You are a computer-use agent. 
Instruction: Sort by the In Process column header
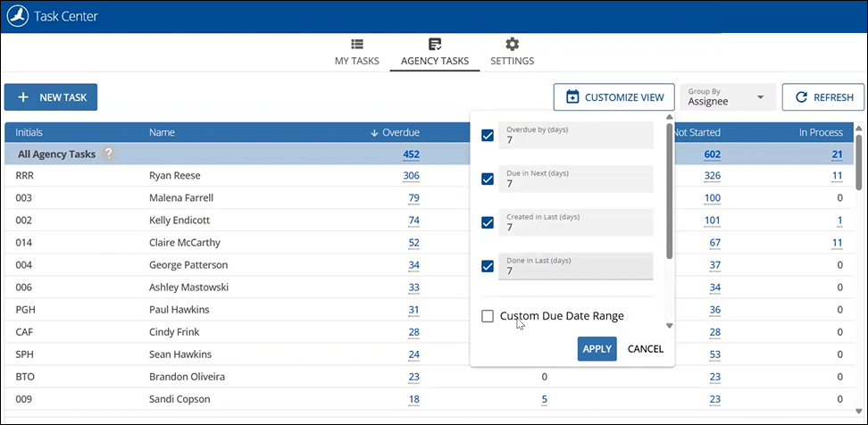pos(821,133)
